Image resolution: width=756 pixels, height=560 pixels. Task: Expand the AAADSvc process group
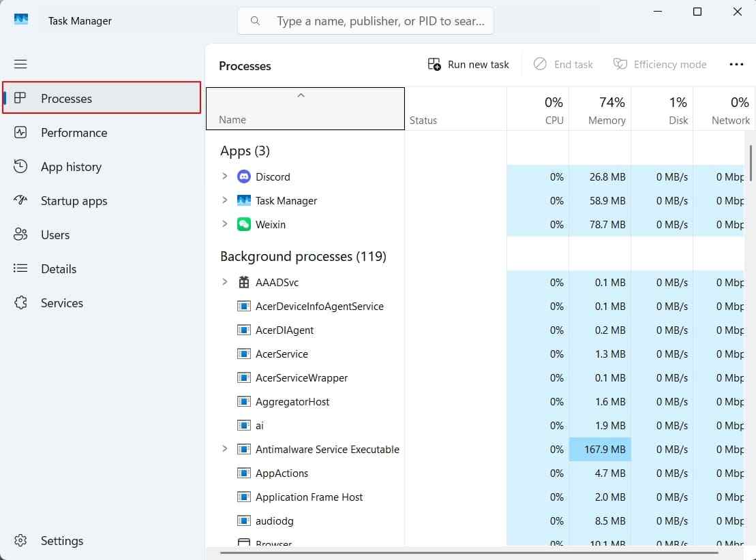pos(225,282)
